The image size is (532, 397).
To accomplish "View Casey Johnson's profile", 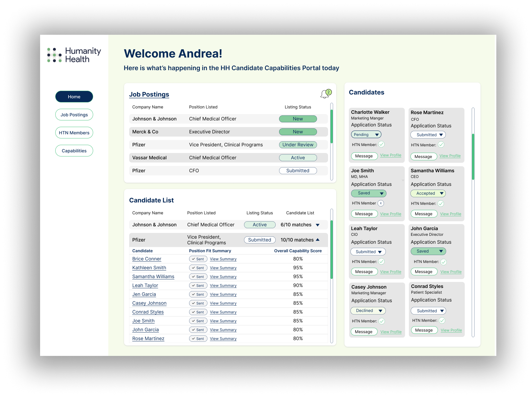I will 391,332.
